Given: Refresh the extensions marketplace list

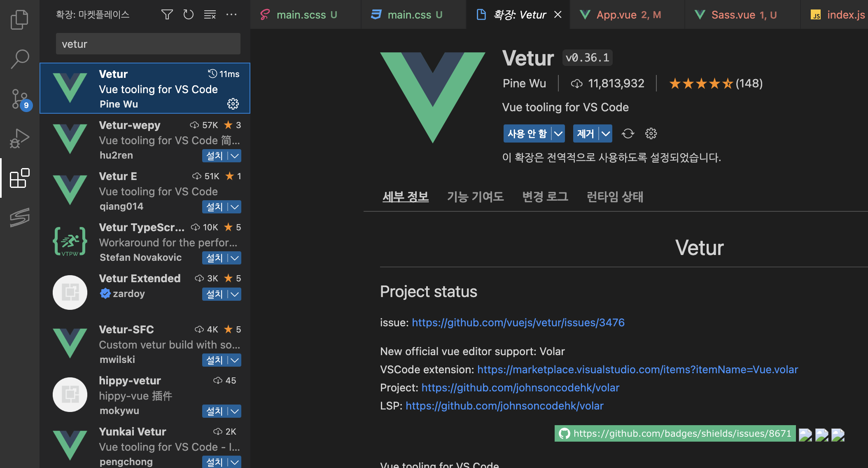Looking at the screenshot, I should pos(188,15).
